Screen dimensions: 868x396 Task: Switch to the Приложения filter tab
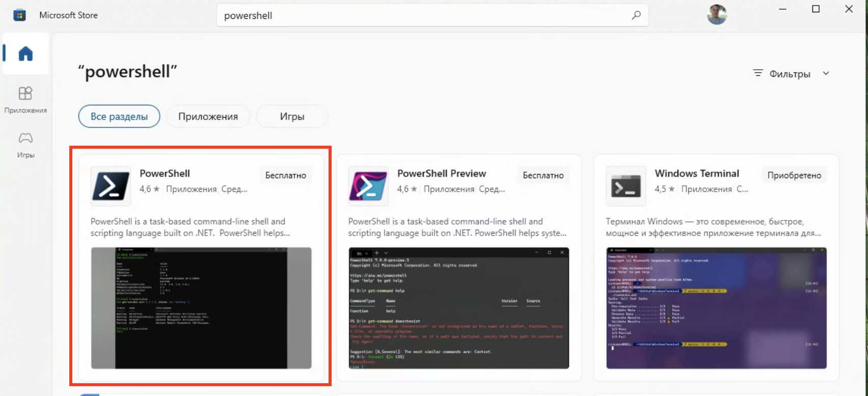(x=208, y=117)
